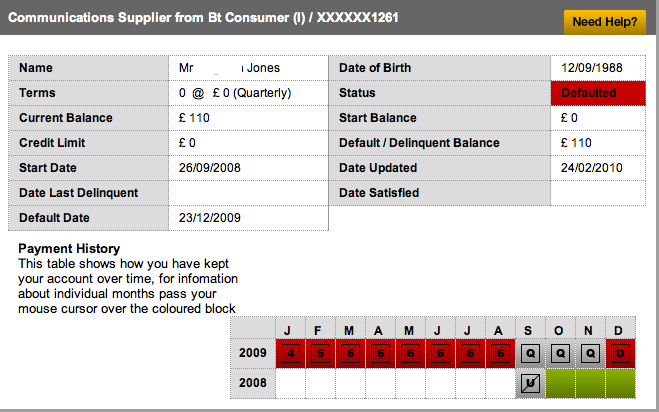Click November 2009 block marked Q
Image resolution: width=659 pixels, height=412 pixels.
590,353
